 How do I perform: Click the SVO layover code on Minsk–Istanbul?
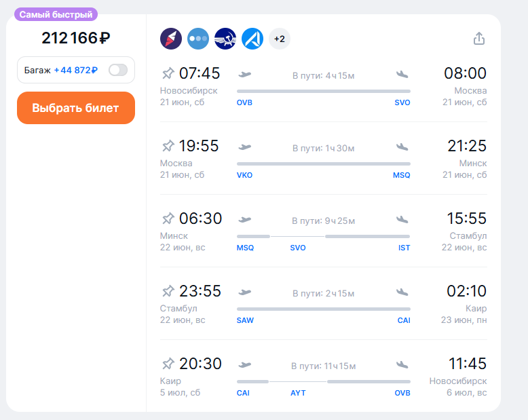[298, 248]
